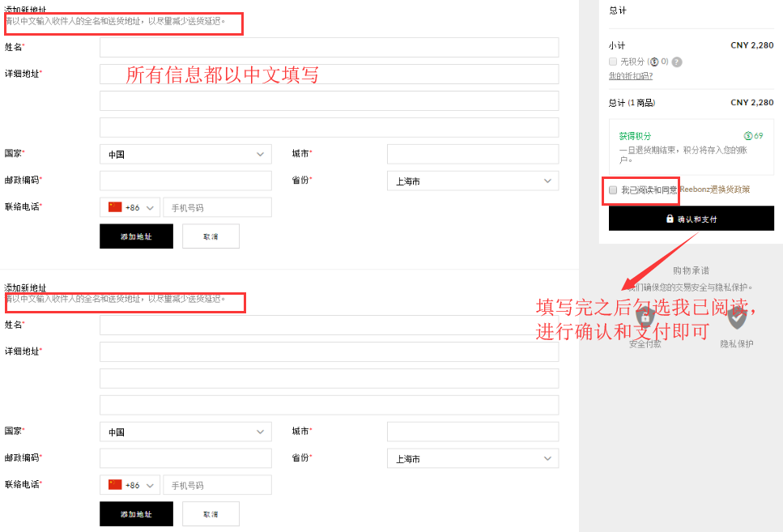
Task: Click the 姓名 input field in the top form
Action: coord(329,47)
